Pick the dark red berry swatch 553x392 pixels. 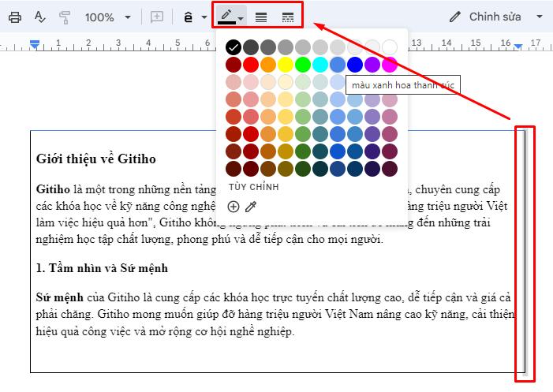[x=234, y=65]
